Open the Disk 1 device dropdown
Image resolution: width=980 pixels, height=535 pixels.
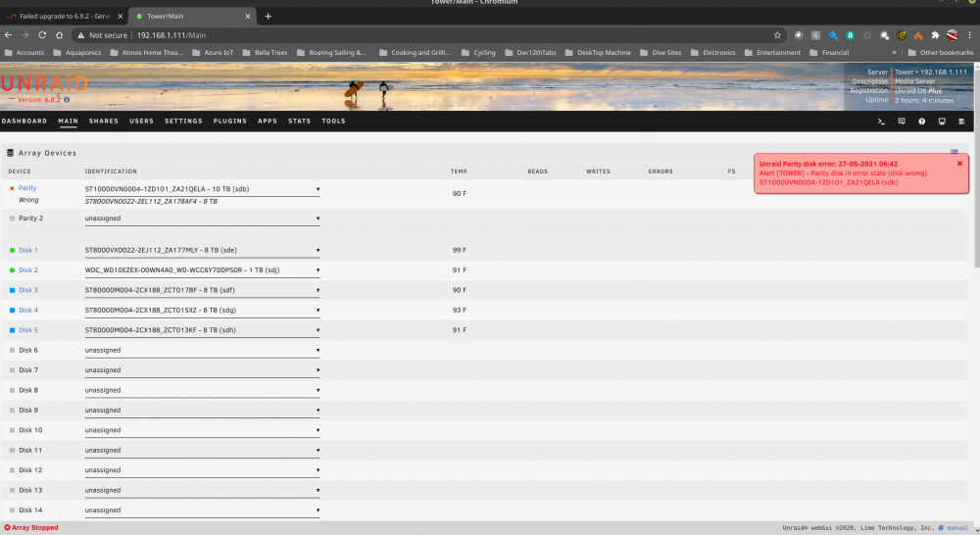pyautogui.click(x=202, y=250)
